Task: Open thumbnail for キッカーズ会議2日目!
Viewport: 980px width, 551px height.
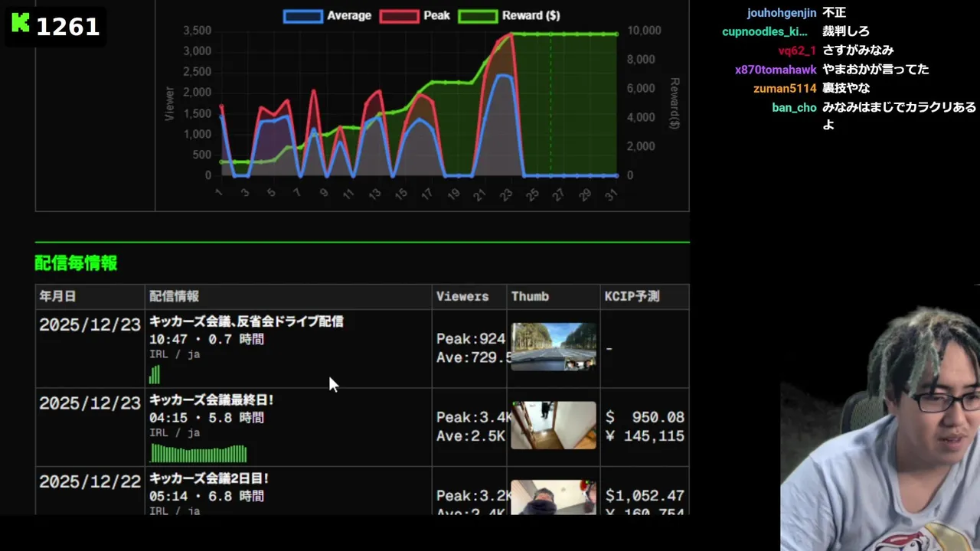Action: pyautogui.click(x=554, y=497)
